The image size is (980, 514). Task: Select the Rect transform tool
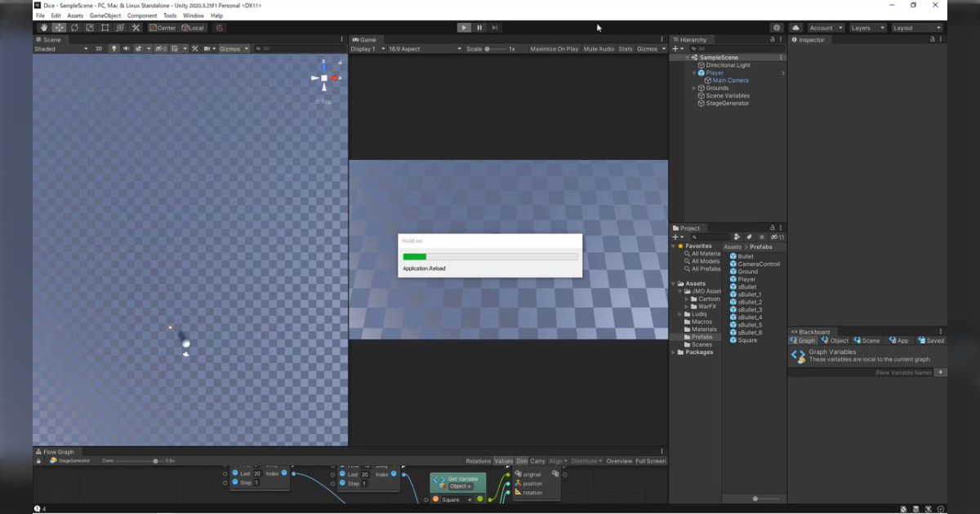tap(105, 28)
